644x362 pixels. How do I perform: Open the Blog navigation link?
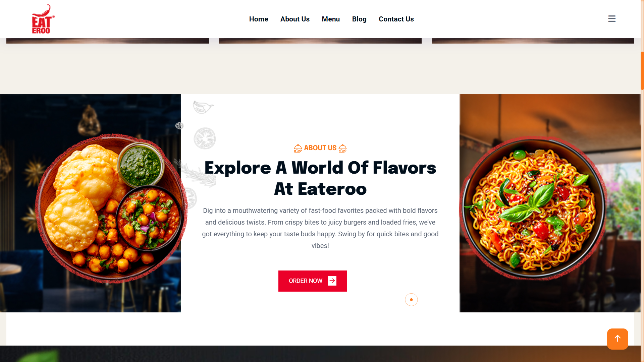[x=359, y=19]
